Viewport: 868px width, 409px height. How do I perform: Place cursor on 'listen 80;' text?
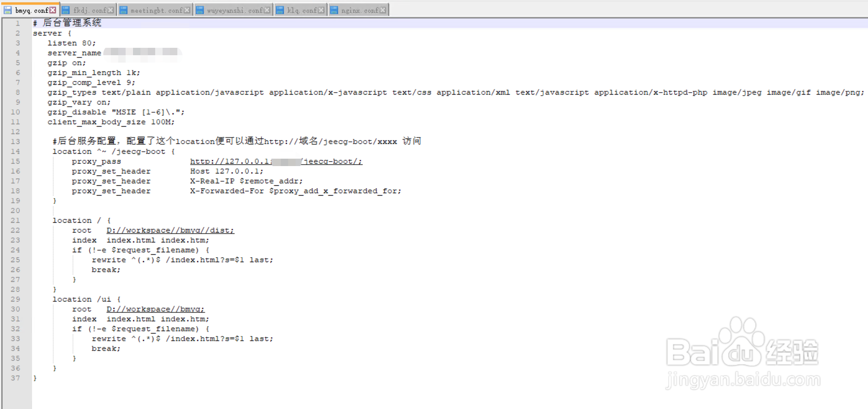tap(72, 43)
